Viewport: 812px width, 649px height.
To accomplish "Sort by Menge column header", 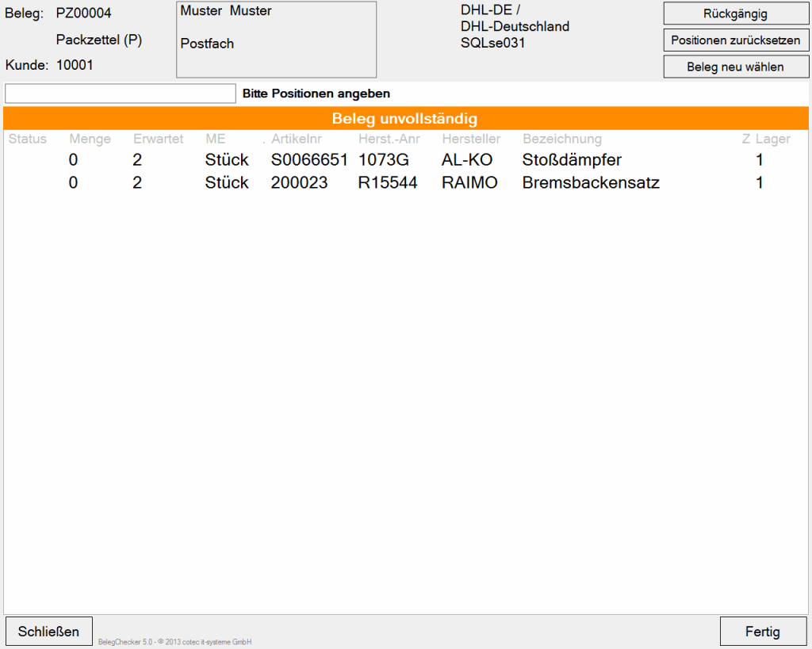I will [90, 139].
